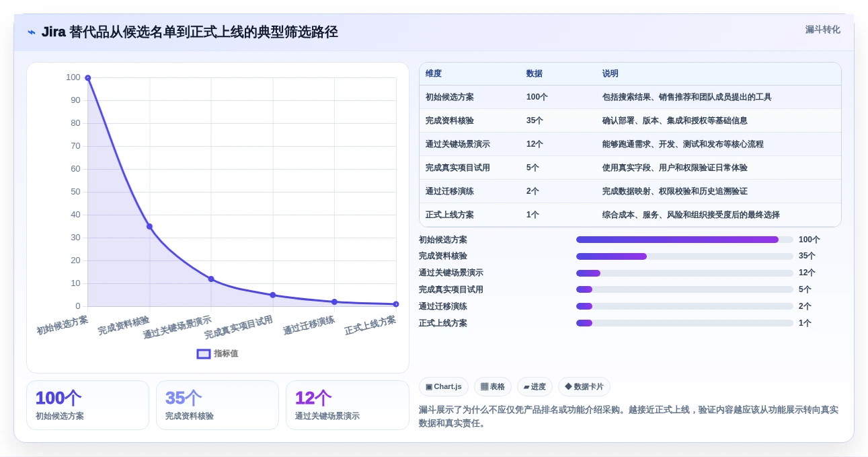
Task: Click x-axis label 正式上线方案 on chart
Action: coord(370,326)
